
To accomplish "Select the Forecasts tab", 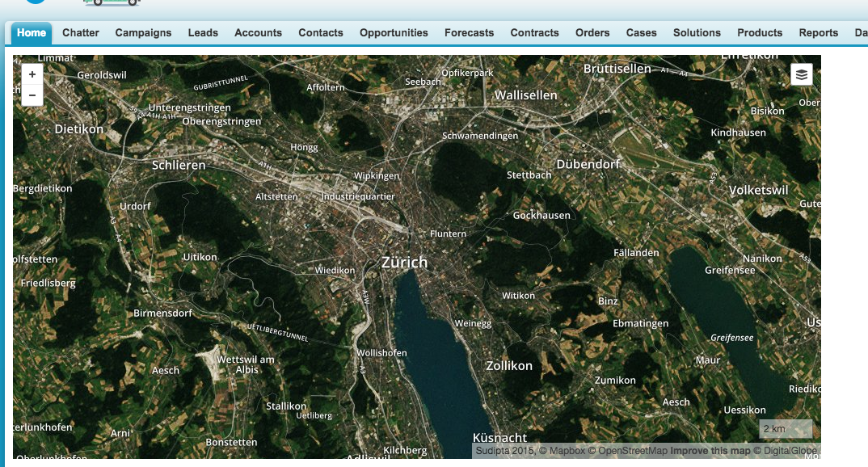I will point(469,33).
